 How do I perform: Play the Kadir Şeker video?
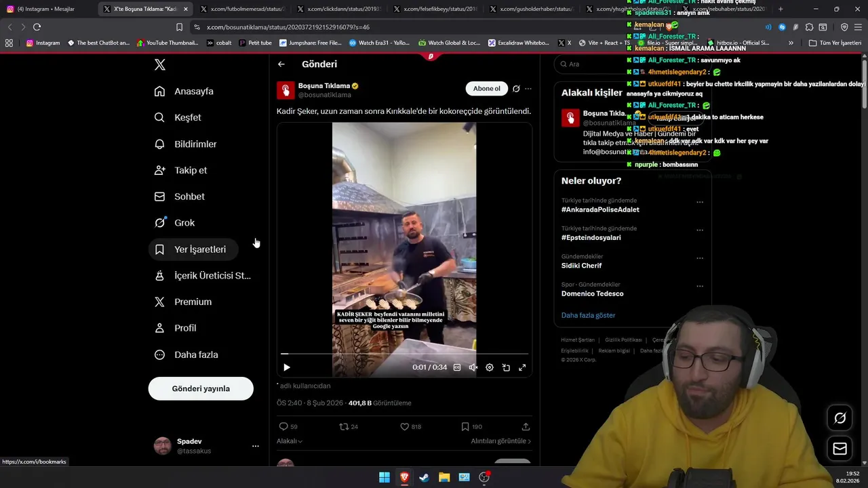[x=287, y=367]
